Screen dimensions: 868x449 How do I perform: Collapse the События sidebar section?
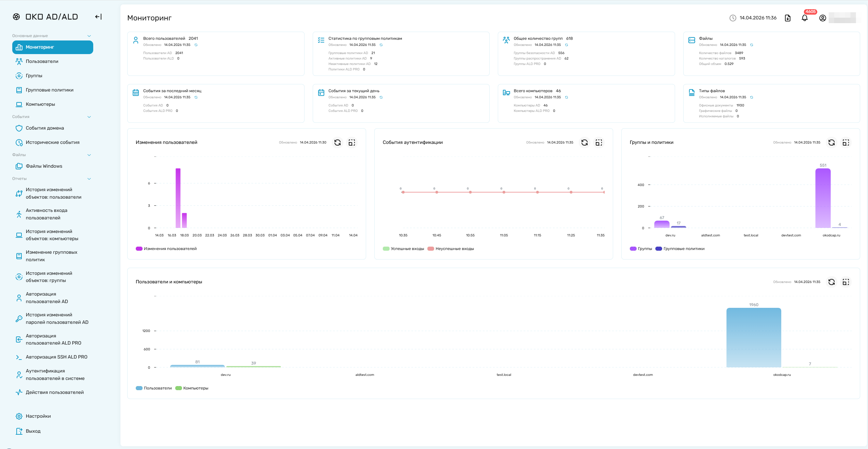pyautogui.click(x=89, y=117)
